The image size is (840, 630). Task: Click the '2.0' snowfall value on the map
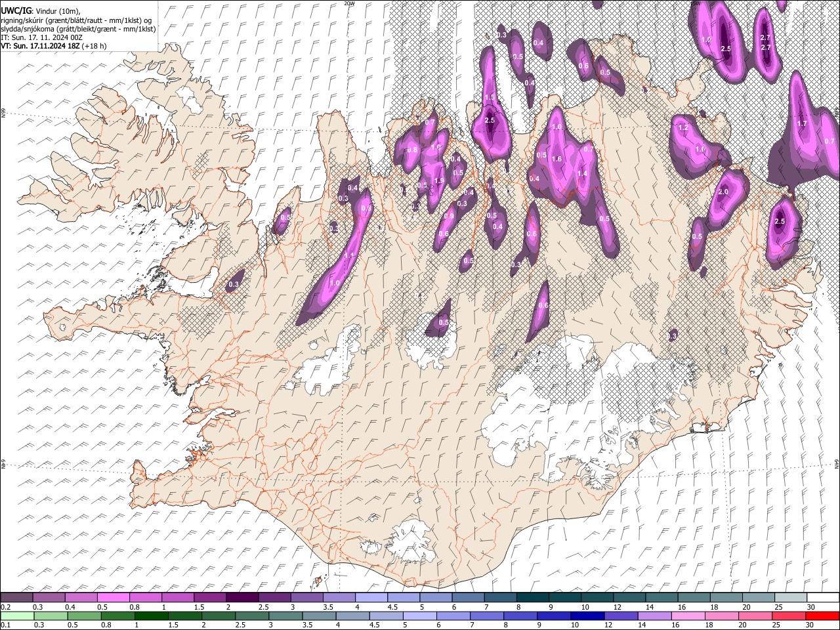[723, 192]
